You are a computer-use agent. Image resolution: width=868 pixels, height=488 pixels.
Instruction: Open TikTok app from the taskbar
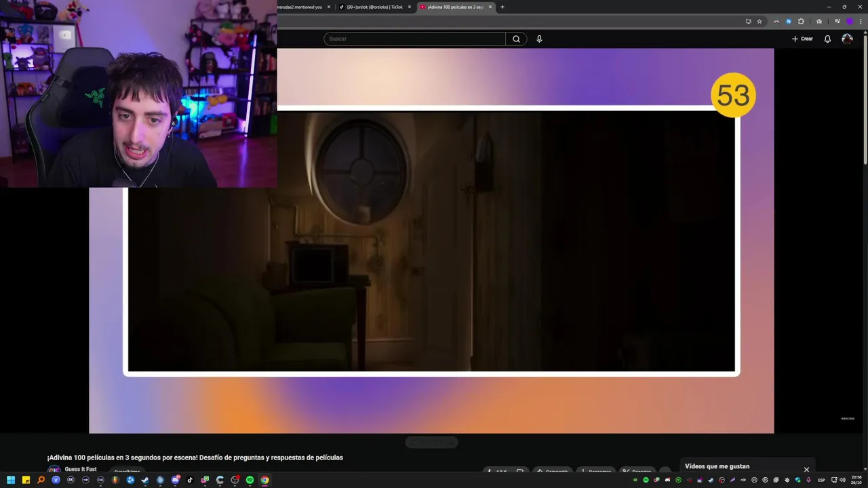tap(190, 480)
